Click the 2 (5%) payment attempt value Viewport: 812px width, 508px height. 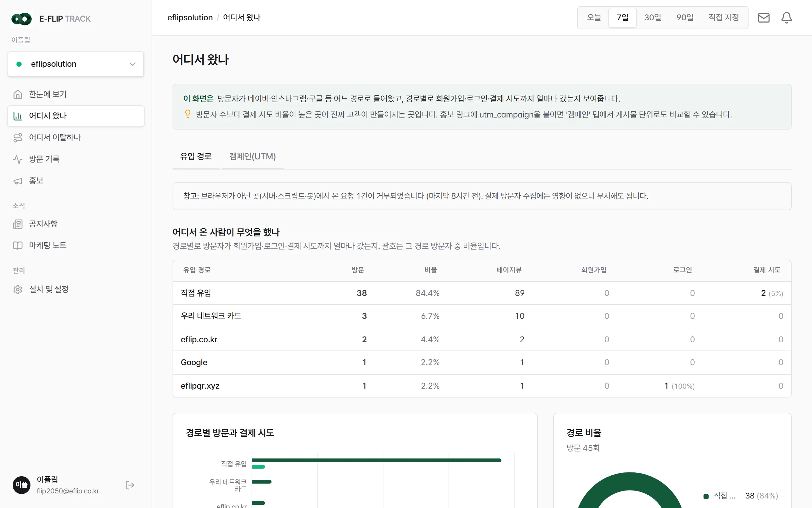point(772,293)
